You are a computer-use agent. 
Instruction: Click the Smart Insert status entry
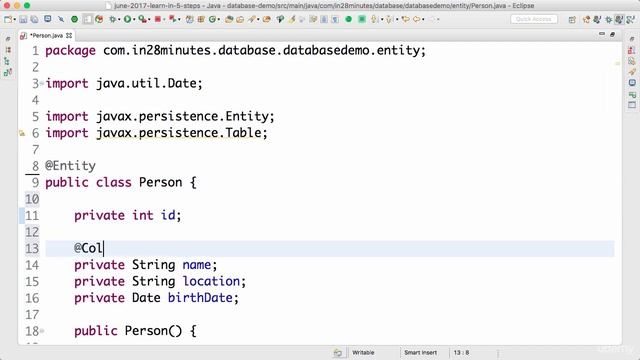pos(420,352)
